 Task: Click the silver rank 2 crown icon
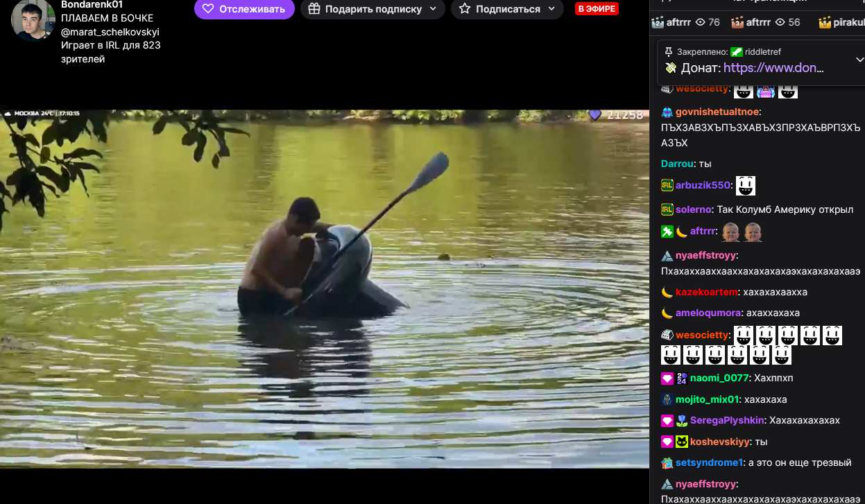[658, 22]
